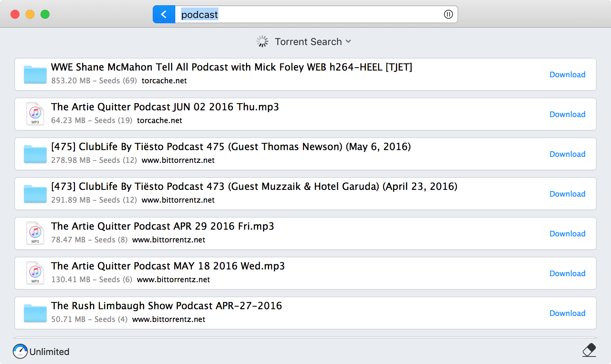Go back with the blue arrow button
Viewport: 611px width, 364px height.
click(x=164, y=14)
